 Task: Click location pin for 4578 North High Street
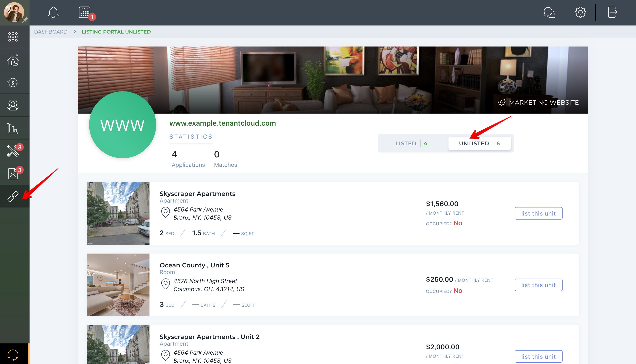(165, 284)
